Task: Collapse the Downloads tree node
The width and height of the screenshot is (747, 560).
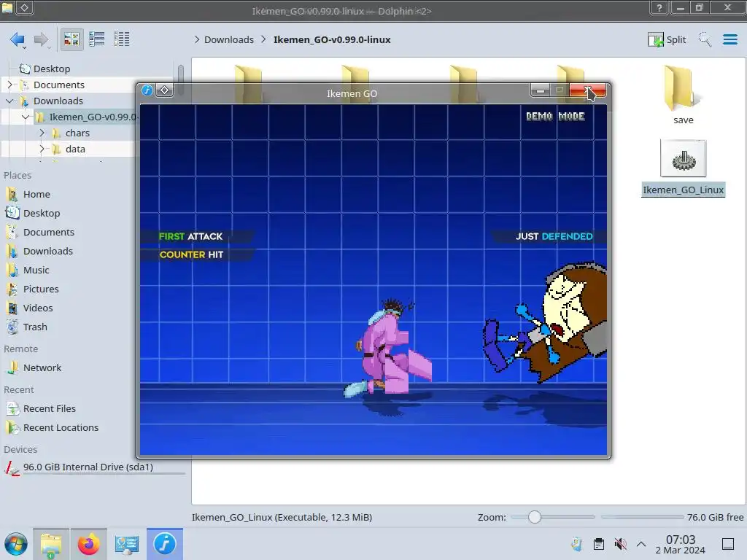Action: [x=10, y=101]
